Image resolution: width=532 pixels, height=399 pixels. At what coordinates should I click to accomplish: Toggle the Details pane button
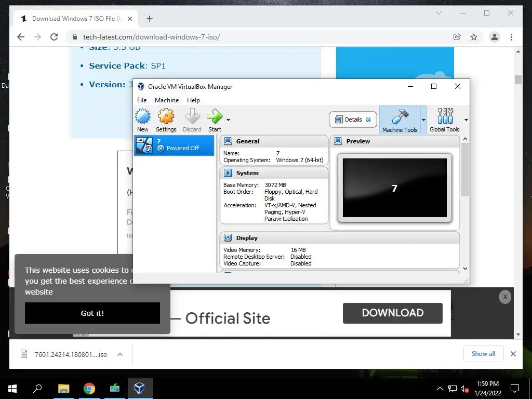(353, 119)
